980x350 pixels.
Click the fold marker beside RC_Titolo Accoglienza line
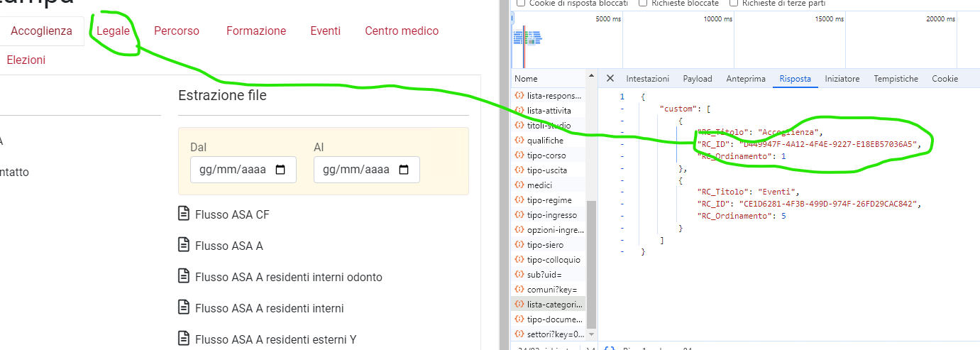(622, 132)
